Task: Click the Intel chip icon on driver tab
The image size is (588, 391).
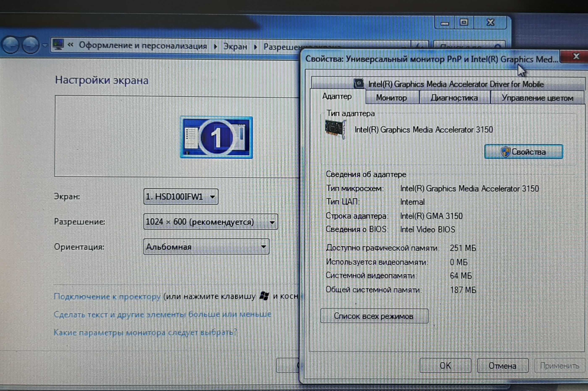Action: tap(359, 83)
